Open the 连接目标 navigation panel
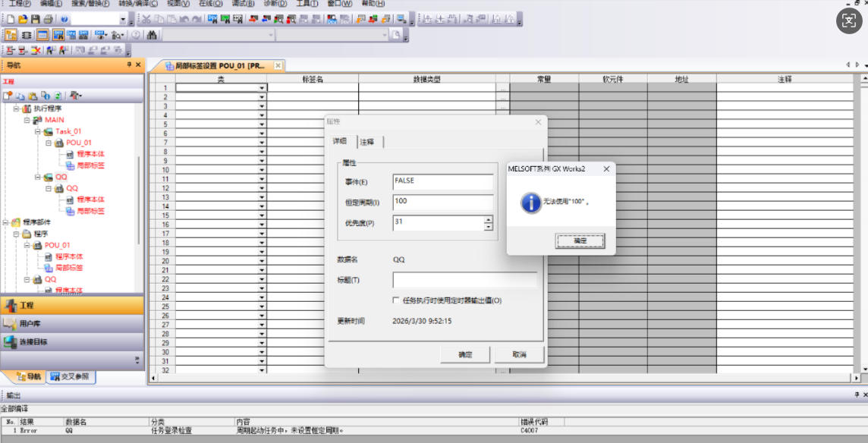Screen dimensions: 868x443 point(72,341)
